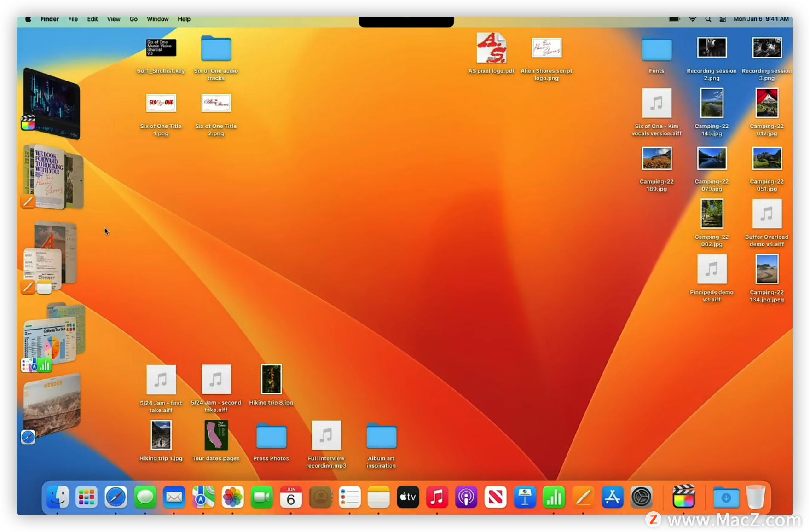This screenshot has width=810, height=532.
Task: Select Six of One audio tracks folder
Action: (x=216, y=58)
